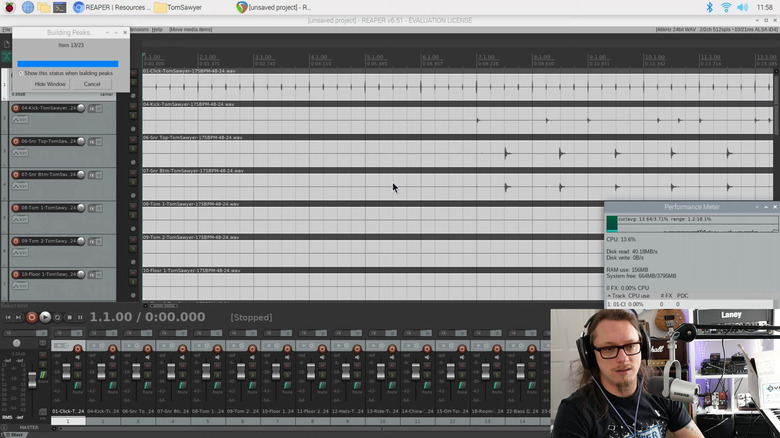The image size is (780, 438).
Task: Click the record button in the transport bar
Action: point(31,317)
